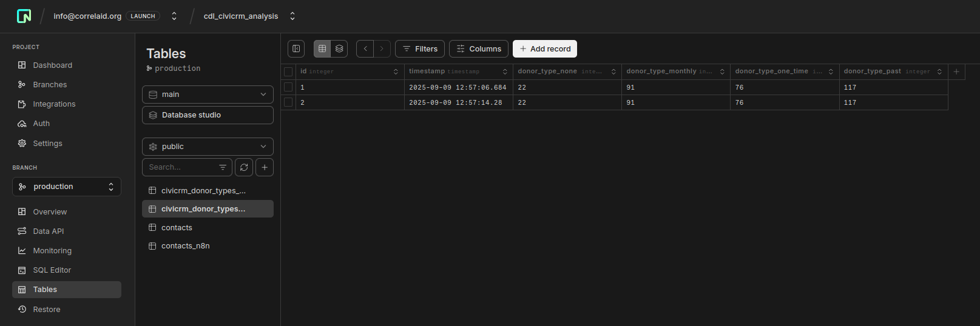
Task: Open the main database dropdown
Action: click(208, 95)
